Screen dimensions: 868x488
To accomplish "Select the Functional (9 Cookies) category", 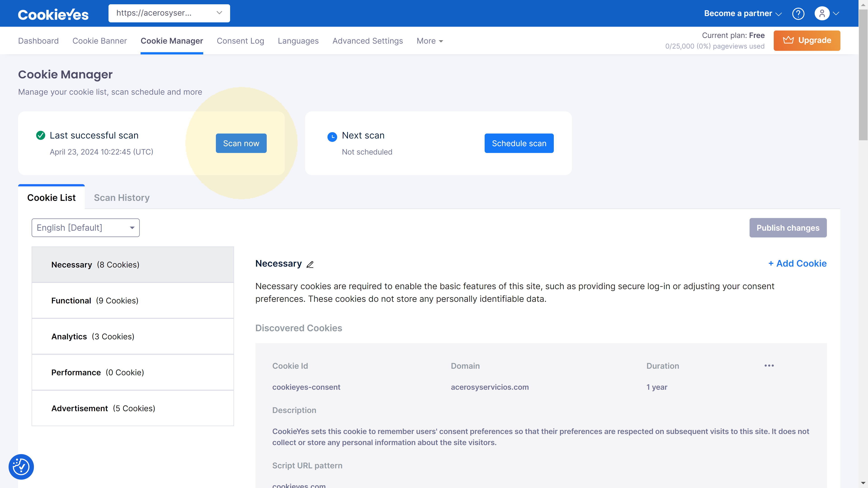I will tap(133, 300).
